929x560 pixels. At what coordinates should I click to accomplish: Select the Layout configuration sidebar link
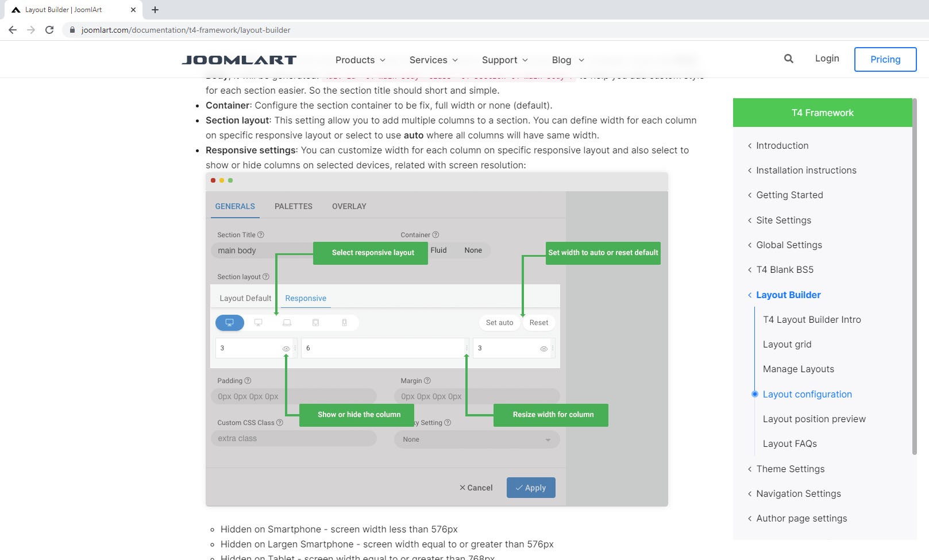point(807,395)
